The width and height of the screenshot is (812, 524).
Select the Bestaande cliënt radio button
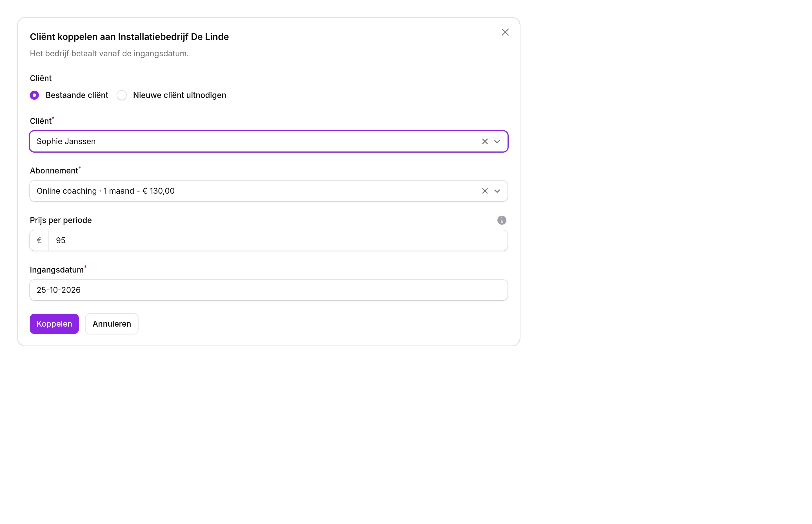tap(34, 95)
